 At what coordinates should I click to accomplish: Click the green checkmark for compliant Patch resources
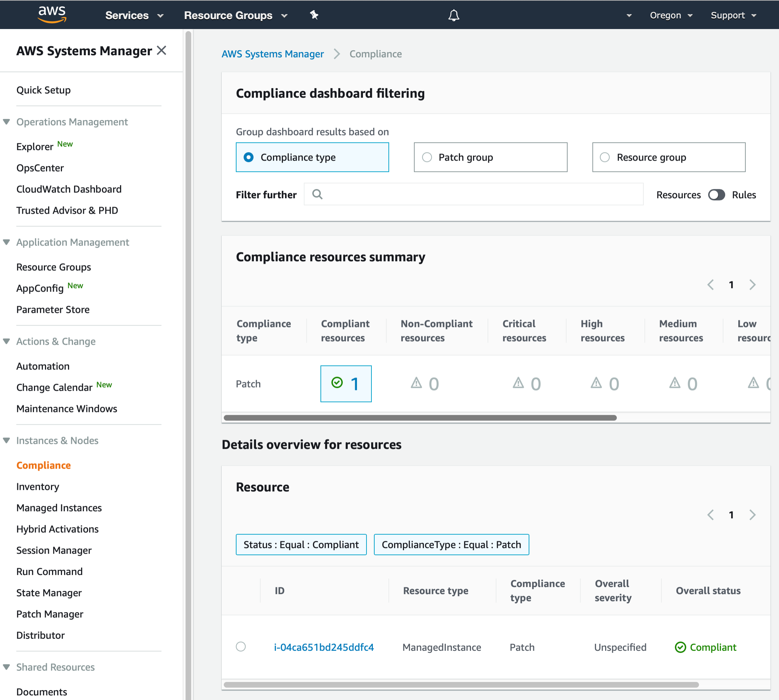click(x=337, y=383)
